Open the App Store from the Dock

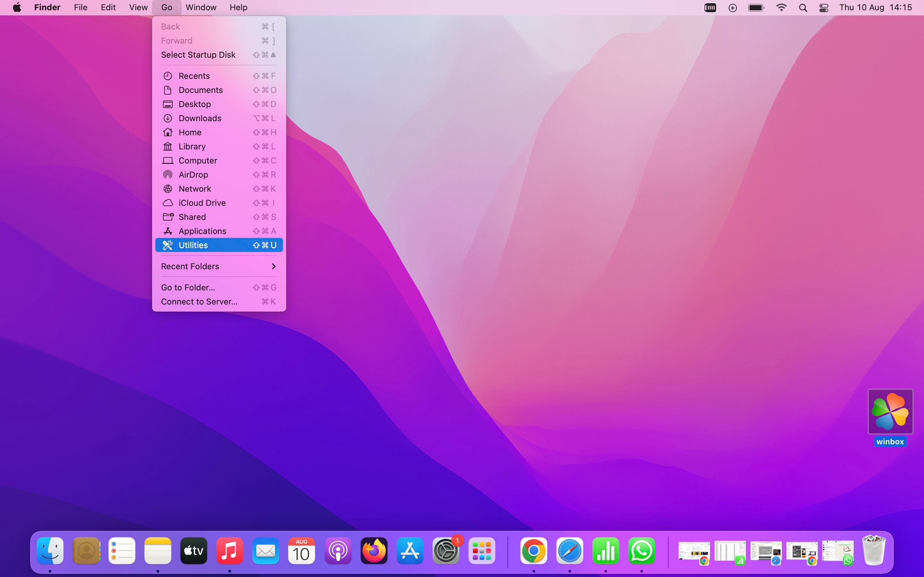coord(409,551)
